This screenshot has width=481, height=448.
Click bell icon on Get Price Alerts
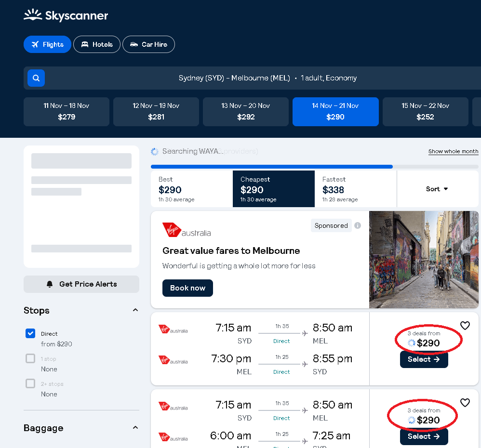click(50, 284)
